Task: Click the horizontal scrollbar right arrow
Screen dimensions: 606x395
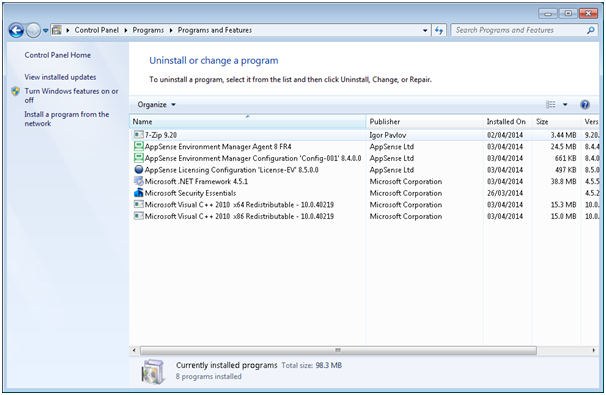Action: point(594,350)
